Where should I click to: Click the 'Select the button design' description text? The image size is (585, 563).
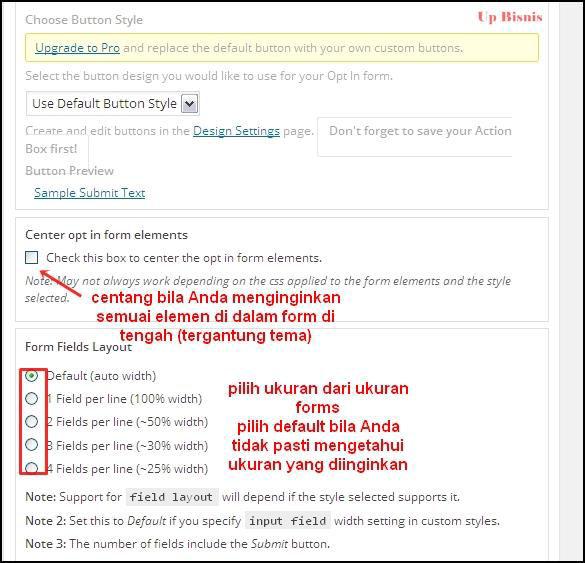(209, 76)
